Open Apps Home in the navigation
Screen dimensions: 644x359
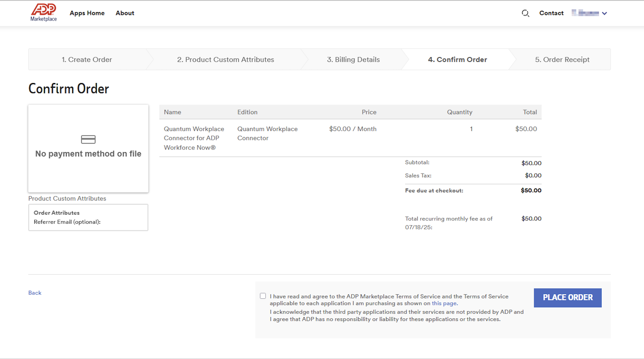(x=87, y=13)
